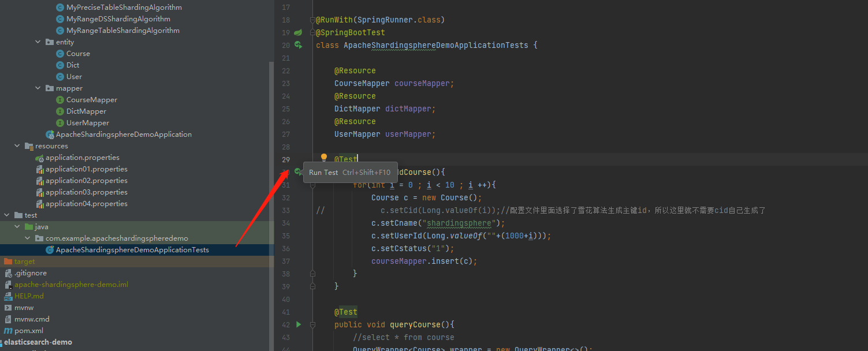This screenshot has height=351, width=868.
Task: Click line number 25 in gutter
Action: point(285,109)
